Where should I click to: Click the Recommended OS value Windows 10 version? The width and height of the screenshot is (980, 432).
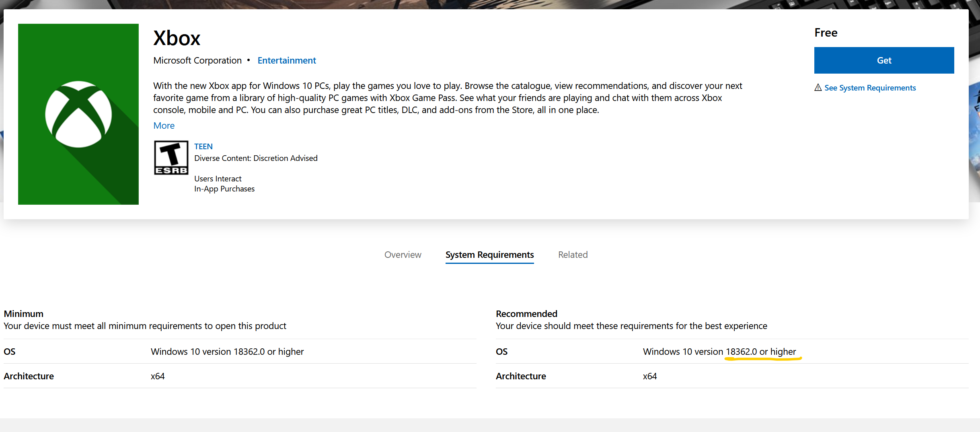pyautogui.click(x=719, y=352)
